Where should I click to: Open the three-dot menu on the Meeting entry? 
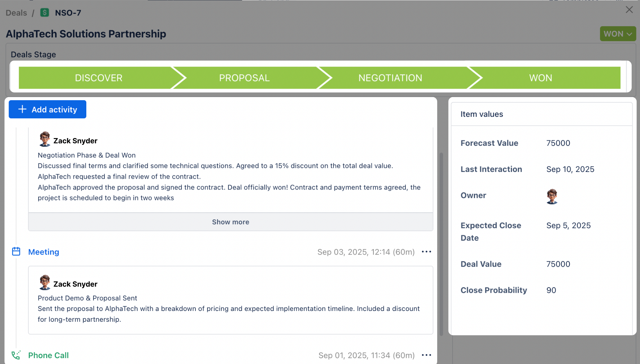point(426,252)
